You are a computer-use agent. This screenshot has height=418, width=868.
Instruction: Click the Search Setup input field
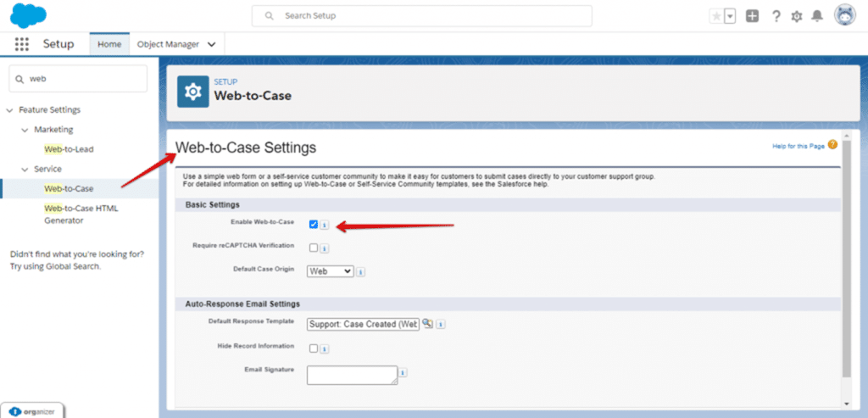point(422,16)
